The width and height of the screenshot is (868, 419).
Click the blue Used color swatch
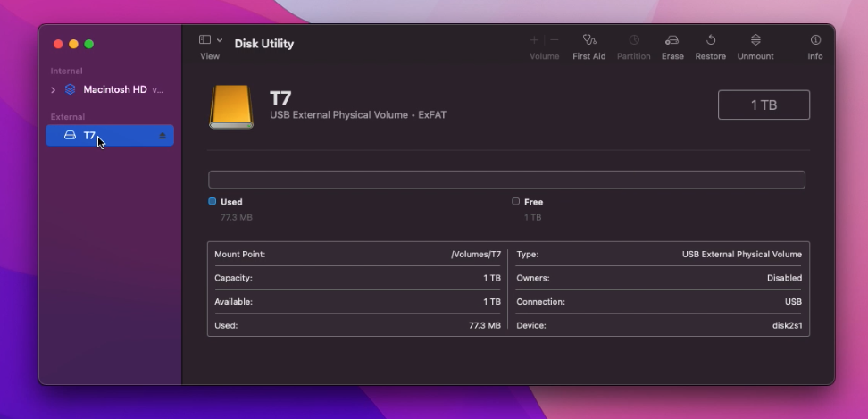click(x=212, y=202)
